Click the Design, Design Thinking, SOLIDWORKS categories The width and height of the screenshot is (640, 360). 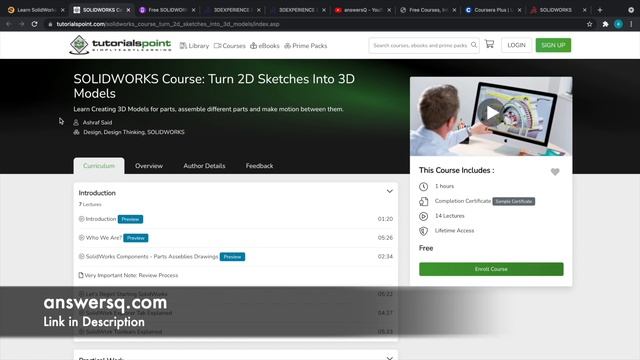[134, 132]
